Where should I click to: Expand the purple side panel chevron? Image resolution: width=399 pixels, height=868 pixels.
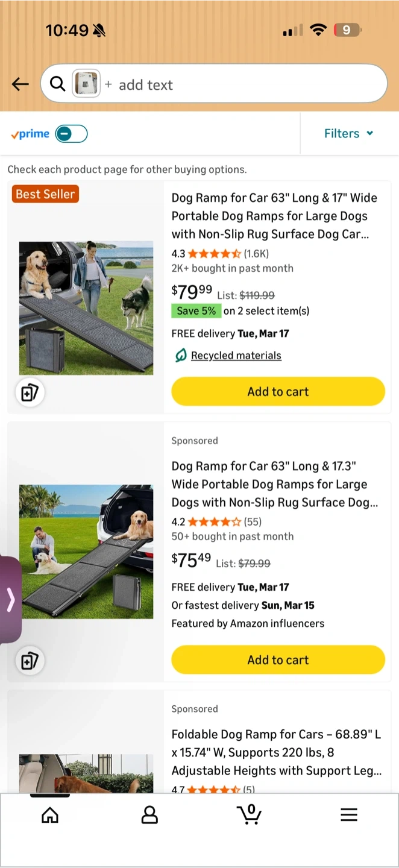10,600
